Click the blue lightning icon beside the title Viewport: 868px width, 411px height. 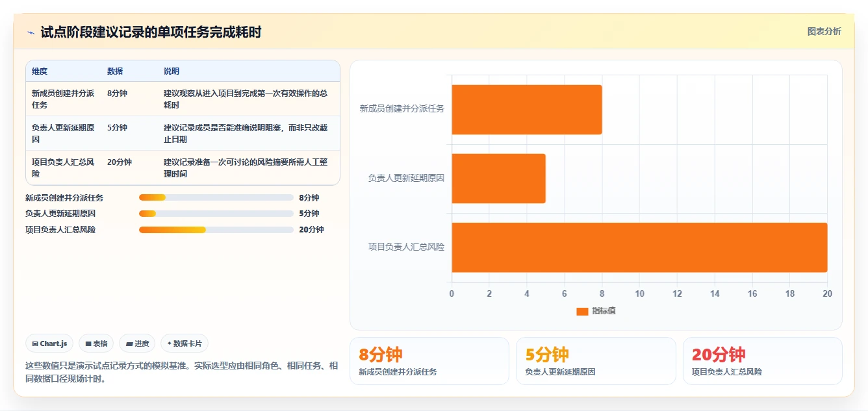coord(31,32)
